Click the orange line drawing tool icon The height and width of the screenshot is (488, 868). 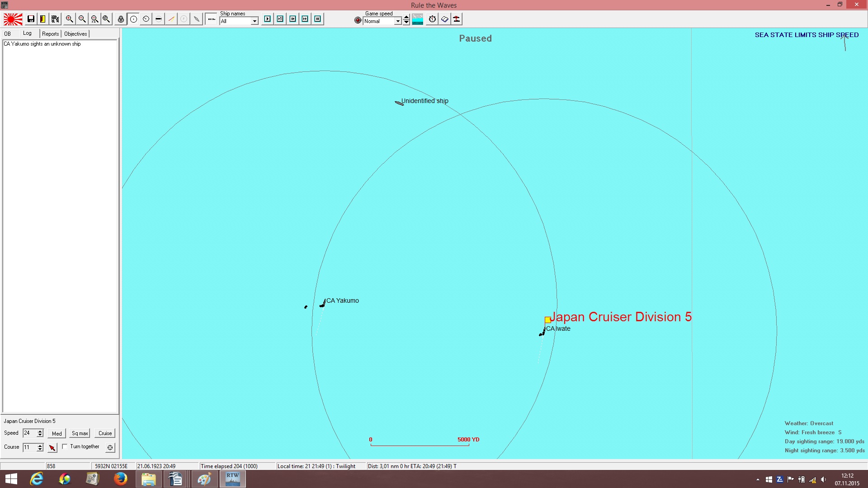click(171, 19)
